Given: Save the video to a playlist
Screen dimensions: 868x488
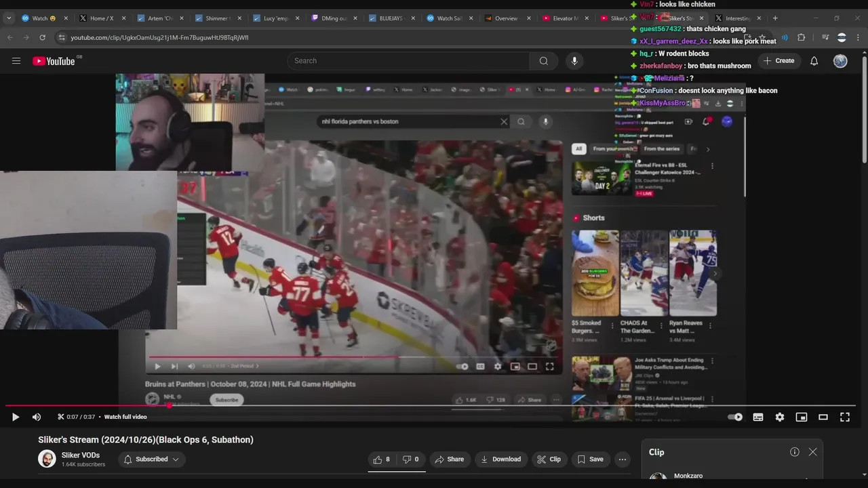Looking at the screenshot, I should click(590, 460).
